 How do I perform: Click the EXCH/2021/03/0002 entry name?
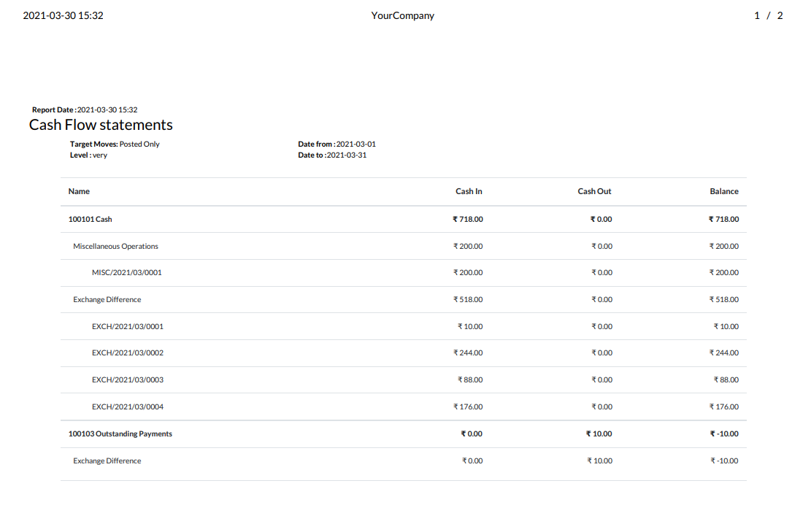[x=128, y=352]
